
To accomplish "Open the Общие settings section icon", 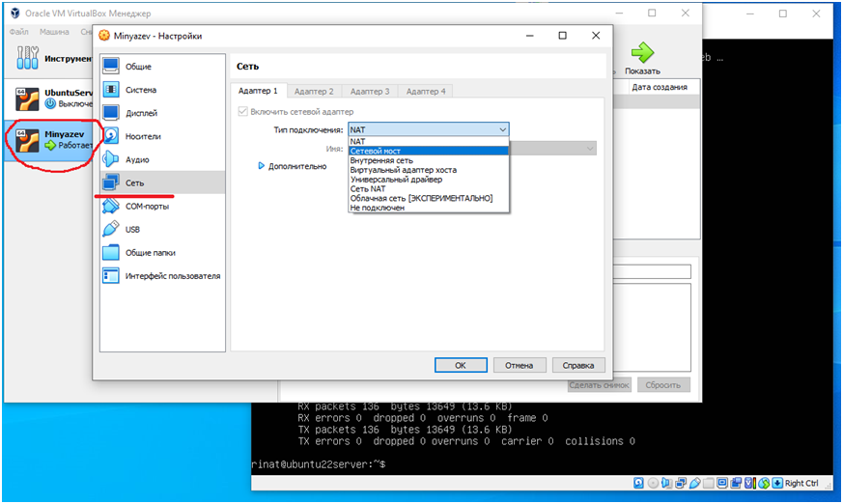I will tap(111, 66).
